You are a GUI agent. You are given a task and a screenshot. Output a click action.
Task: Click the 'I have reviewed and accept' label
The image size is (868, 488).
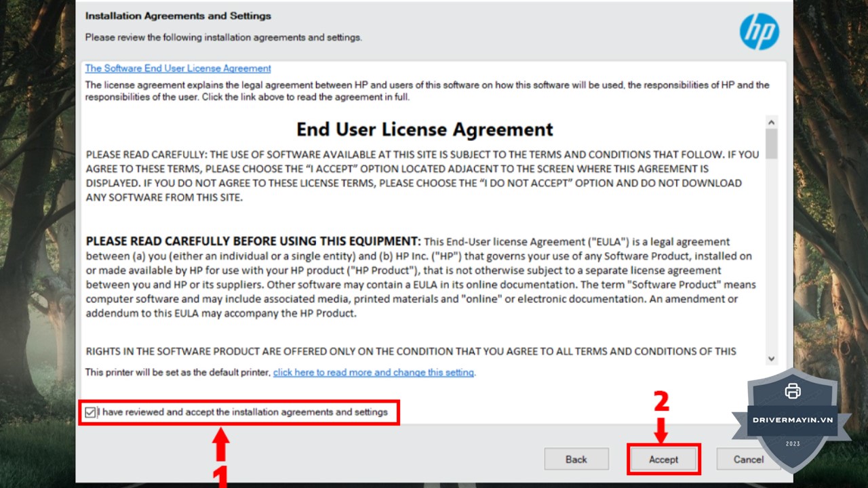pos(243,412)
